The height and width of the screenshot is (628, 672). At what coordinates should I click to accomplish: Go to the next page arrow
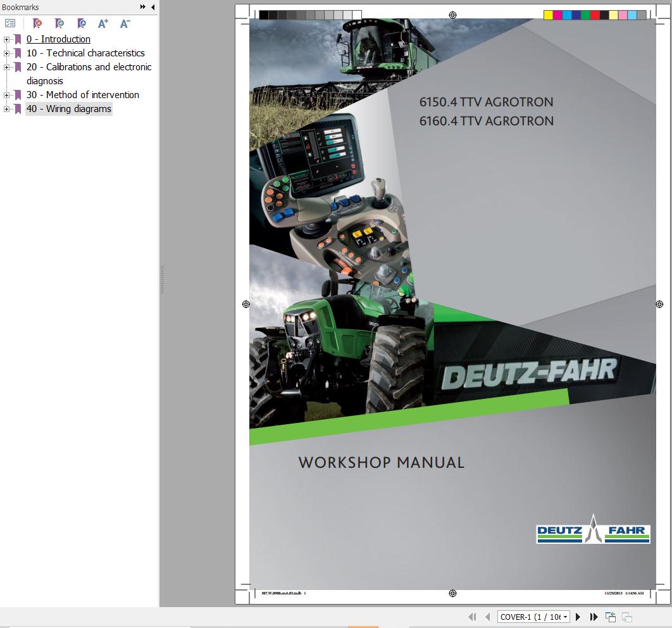tap(578, 617)
